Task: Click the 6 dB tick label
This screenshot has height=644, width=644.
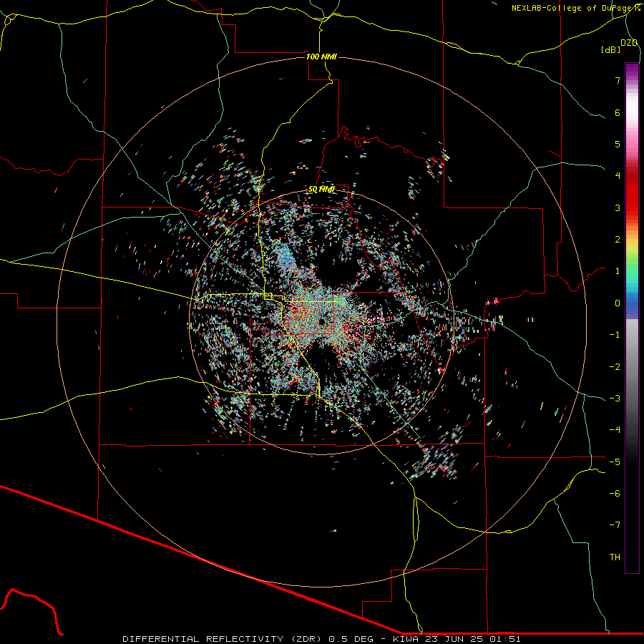Action: click(618, 112)
